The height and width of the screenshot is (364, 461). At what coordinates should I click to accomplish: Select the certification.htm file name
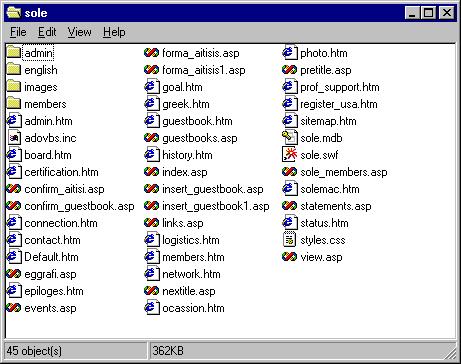click(x=62, y=172)
